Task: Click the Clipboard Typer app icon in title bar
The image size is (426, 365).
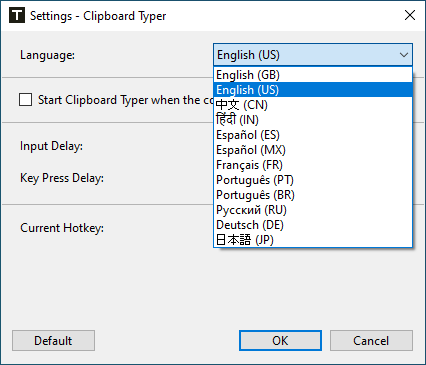Action: click(x=17, y=15)
